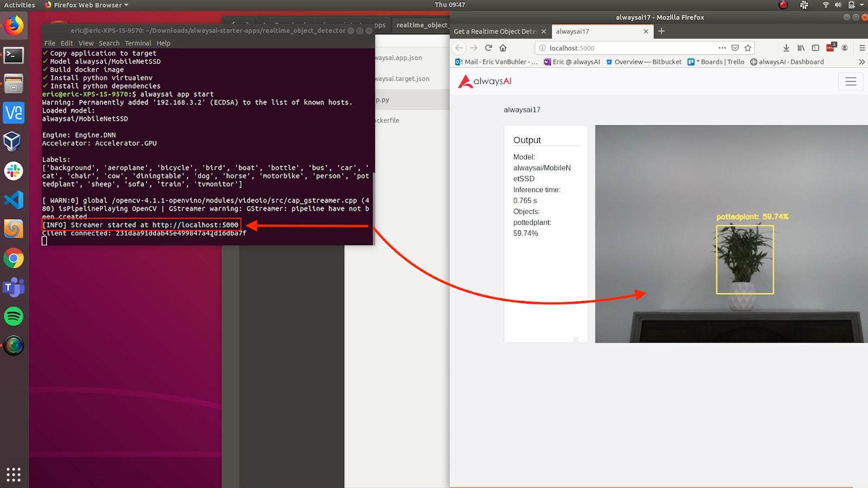Open Firefox from the Ubuntu dock
The width and height of the screenshot is (868, 488).
click(14, 25)
